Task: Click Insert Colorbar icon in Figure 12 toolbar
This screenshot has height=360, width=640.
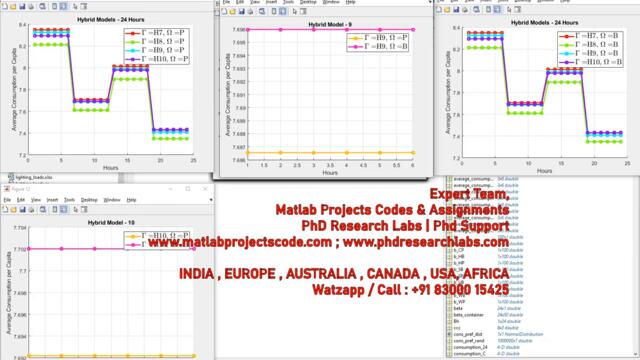Action: 55,209
